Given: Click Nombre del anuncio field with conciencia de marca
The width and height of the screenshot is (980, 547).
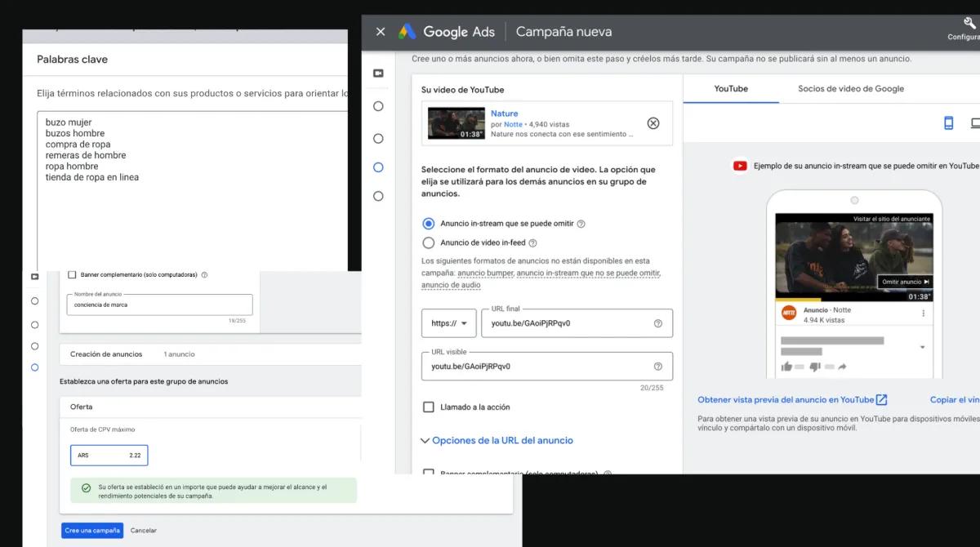Looking at the screenshot, I should click(159, 305).
